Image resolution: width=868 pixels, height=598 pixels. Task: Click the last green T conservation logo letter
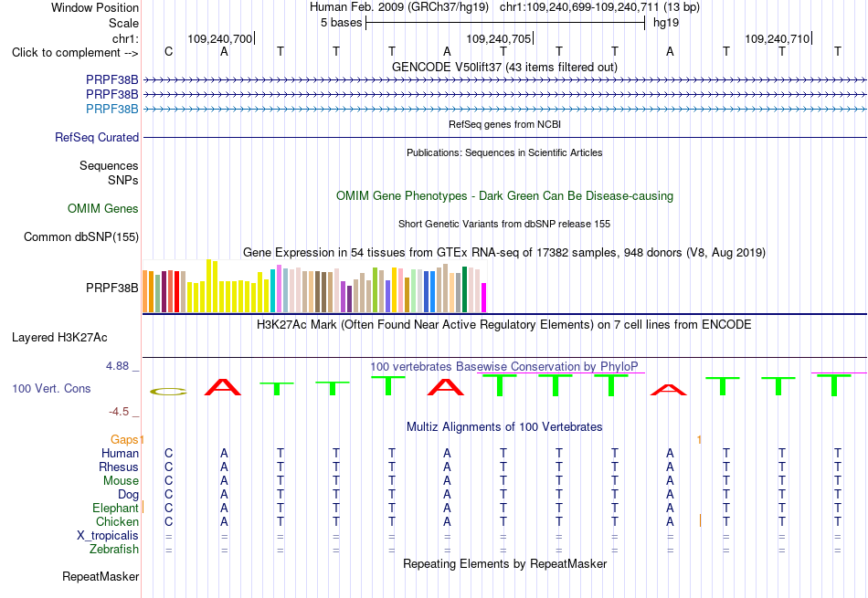tap(834, 385)
